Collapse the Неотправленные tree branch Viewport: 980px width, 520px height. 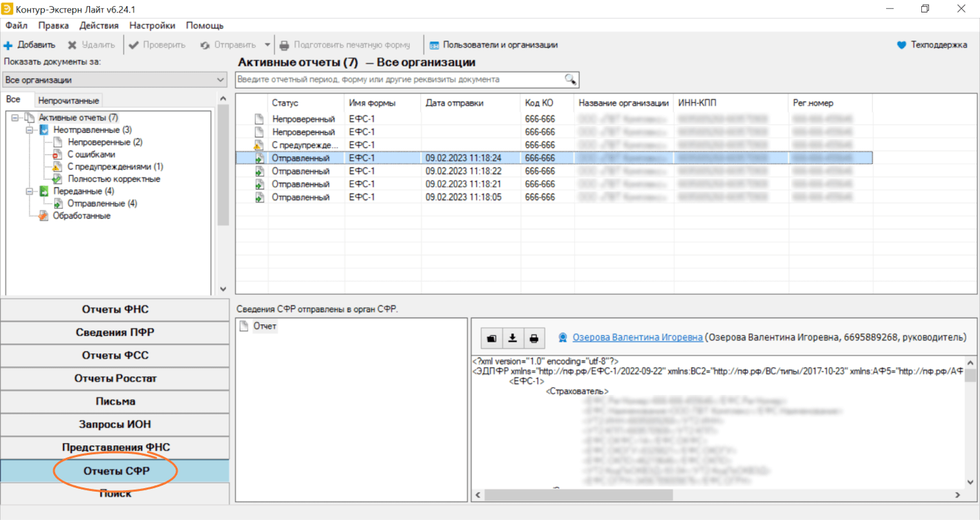pos(30,130)
